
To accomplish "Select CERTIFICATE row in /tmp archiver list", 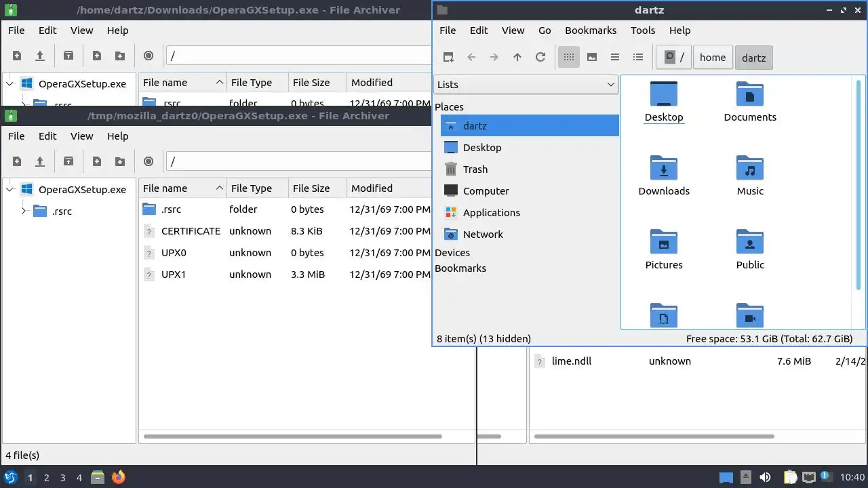I will pos(286,230).
